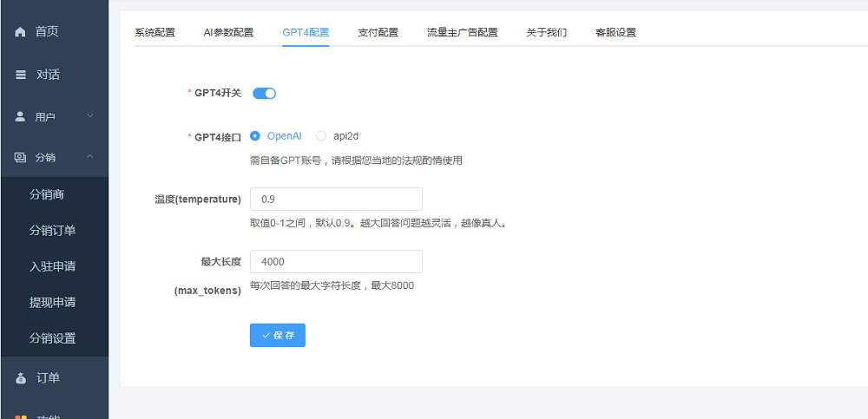Click the 温度(temperature) label
The width and height of the screenshot is (868, 419).
click(x=198, y=200)
